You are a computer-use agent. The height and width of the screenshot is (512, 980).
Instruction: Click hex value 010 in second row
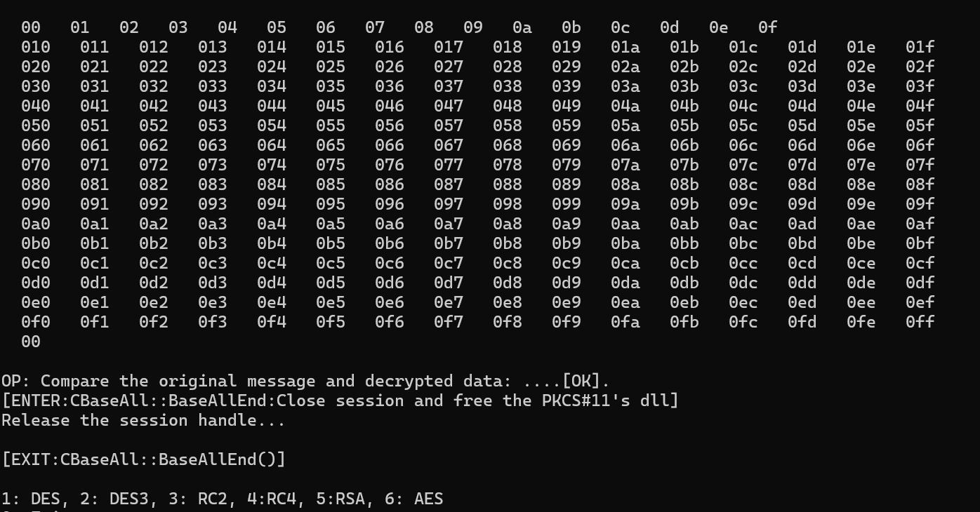35,47
